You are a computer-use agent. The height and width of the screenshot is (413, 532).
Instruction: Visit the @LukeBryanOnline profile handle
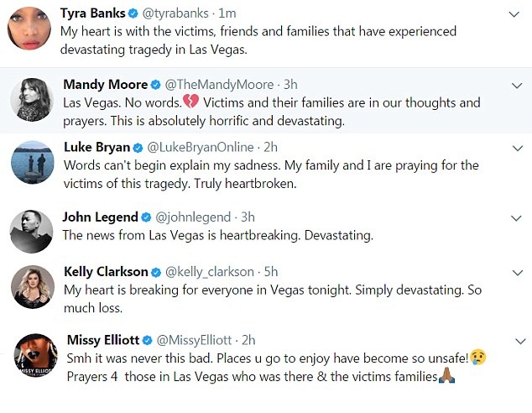(x=200, y=148)
